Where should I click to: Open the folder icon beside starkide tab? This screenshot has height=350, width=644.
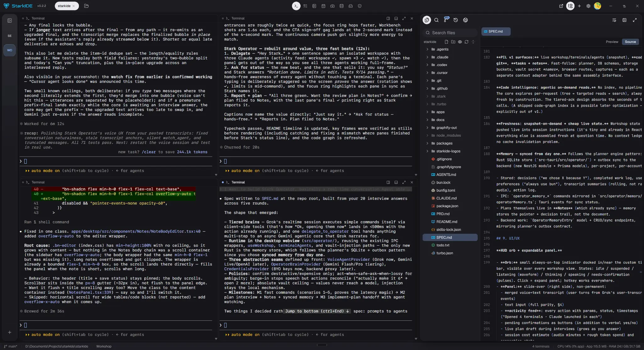click(x=86, y=6)
